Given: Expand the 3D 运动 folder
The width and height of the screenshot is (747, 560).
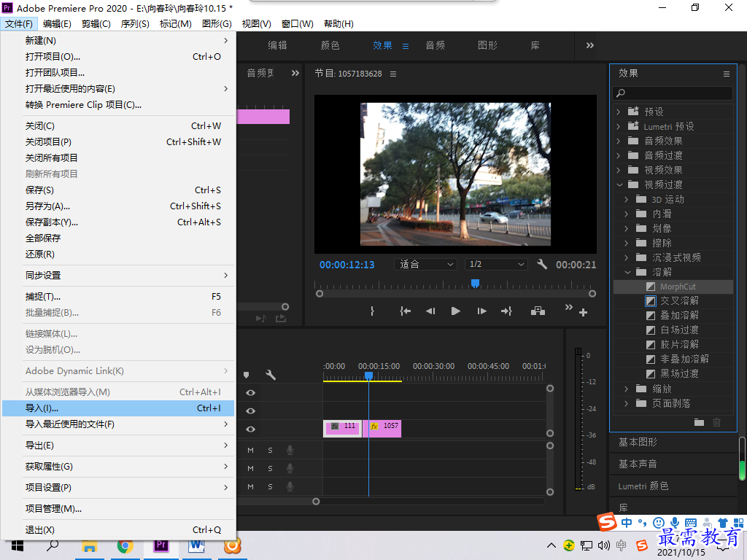Looking at the screenshot, I should point(627,200).
